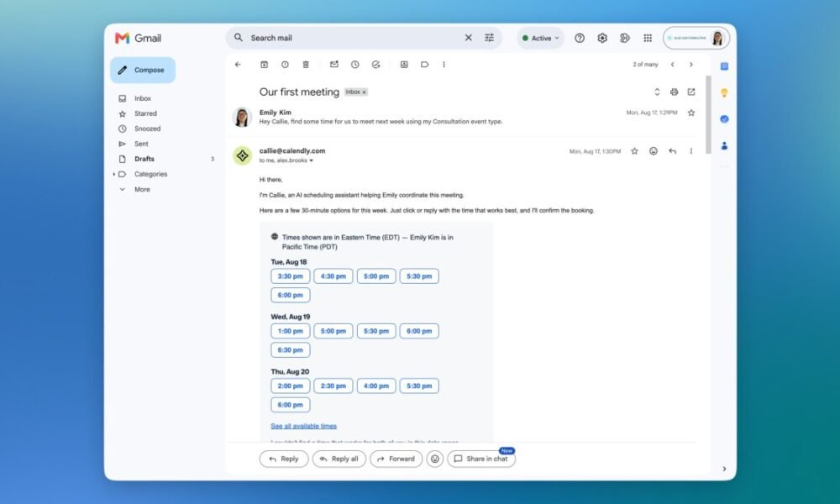Report this conversation as spam
Image resolution: width=840 pixels, height=504 pixels.
click(285, 65)
